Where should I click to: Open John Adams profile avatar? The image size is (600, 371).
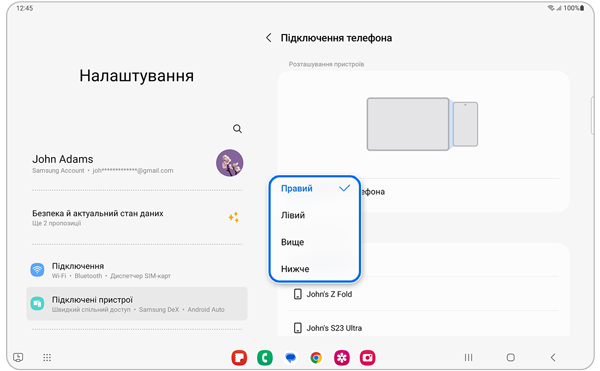(230, 163)
